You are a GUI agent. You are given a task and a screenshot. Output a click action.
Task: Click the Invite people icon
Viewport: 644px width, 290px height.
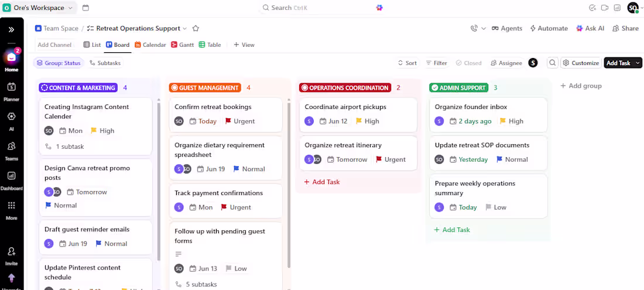click(12, 255)
